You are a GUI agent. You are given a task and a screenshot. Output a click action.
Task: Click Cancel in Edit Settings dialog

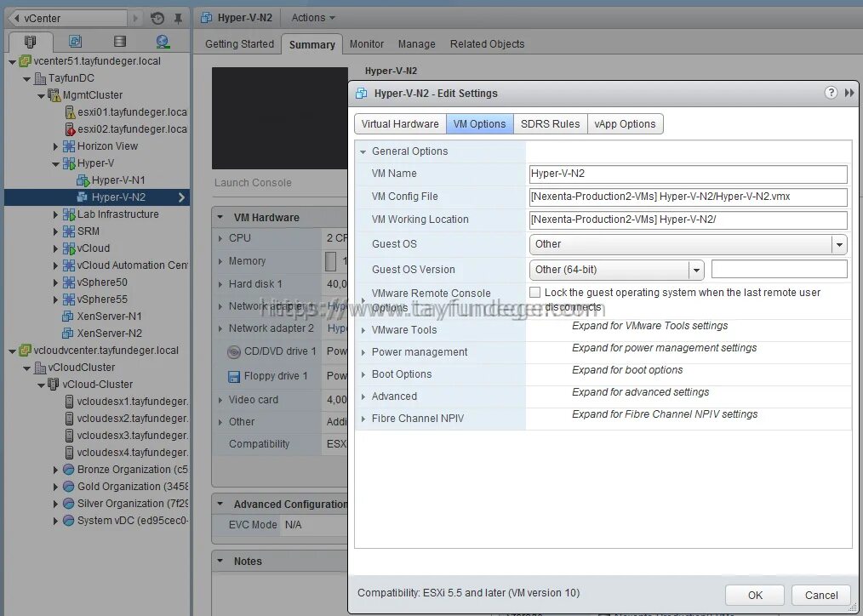click(x=821, y=595)
